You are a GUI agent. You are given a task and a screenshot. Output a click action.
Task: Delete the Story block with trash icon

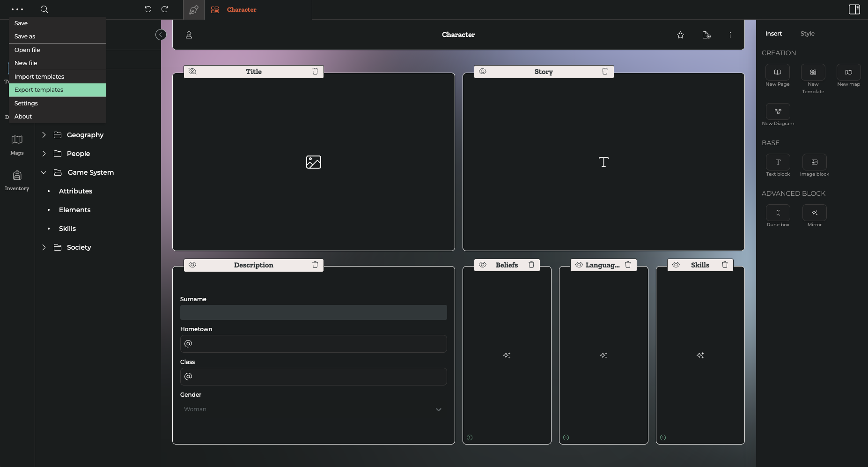click(604, 71)
